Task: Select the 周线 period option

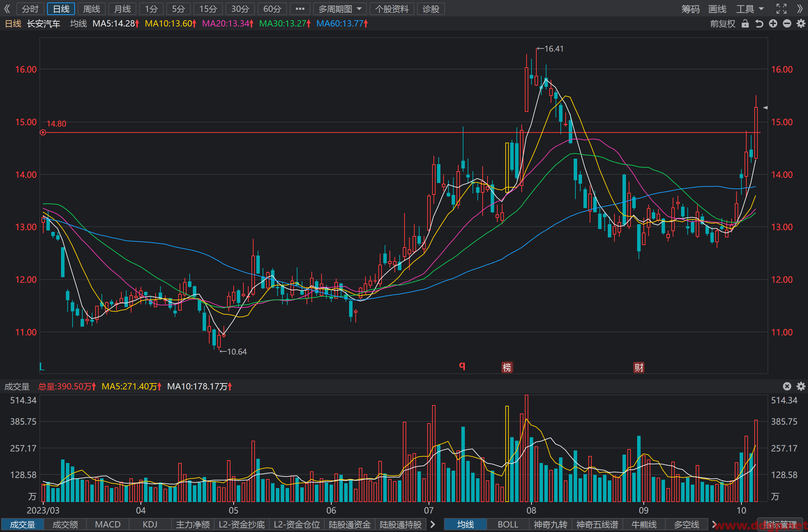Action: click(x=92, y=9)
